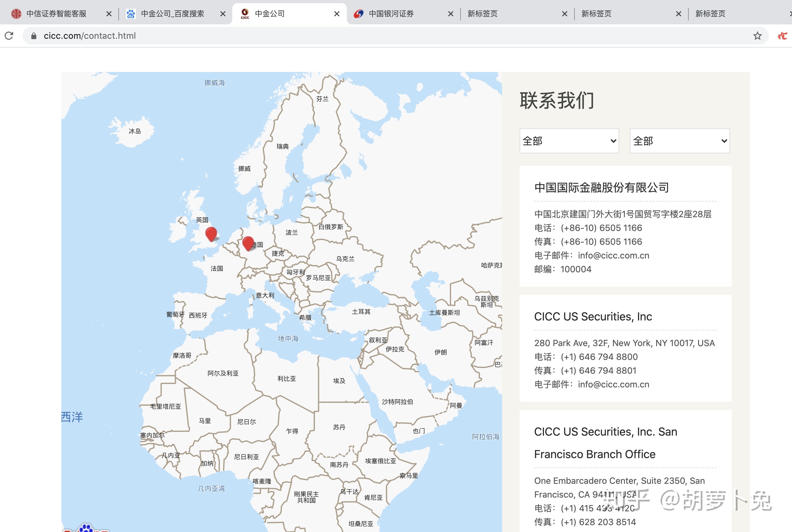Click the red map marker over the UK
The image size is (792, 532).
(211, 234)
